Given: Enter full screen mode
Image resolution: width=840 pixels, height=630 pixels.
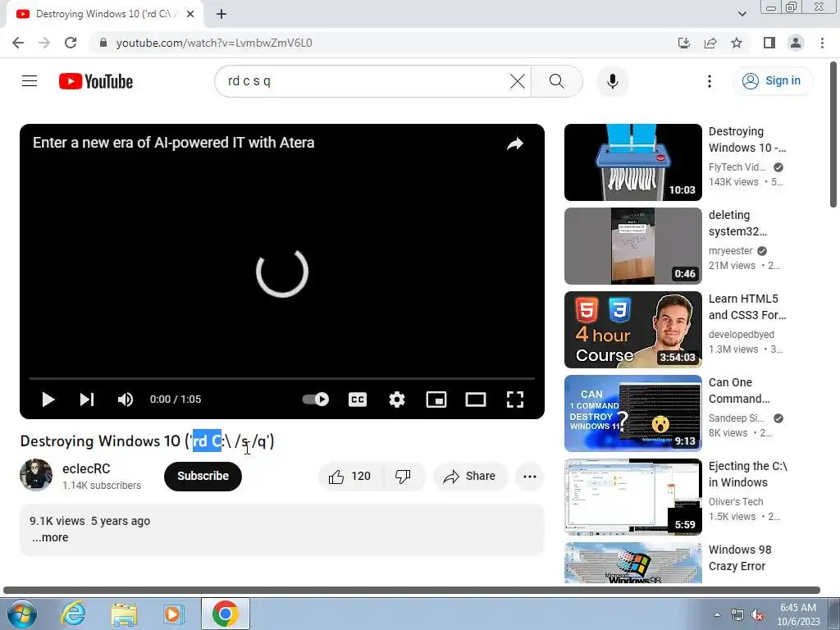Looking at the screenshot, I should click(515, 399).
